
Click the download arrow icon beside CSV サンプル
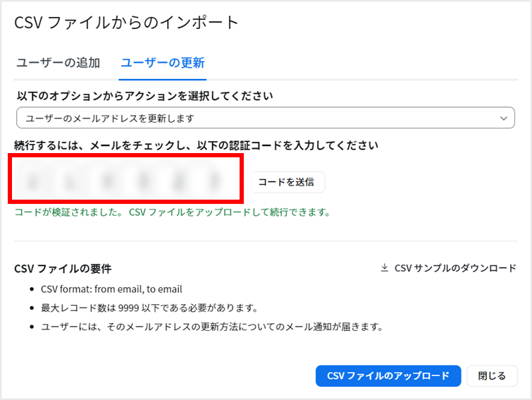click(x=384, y=267)
